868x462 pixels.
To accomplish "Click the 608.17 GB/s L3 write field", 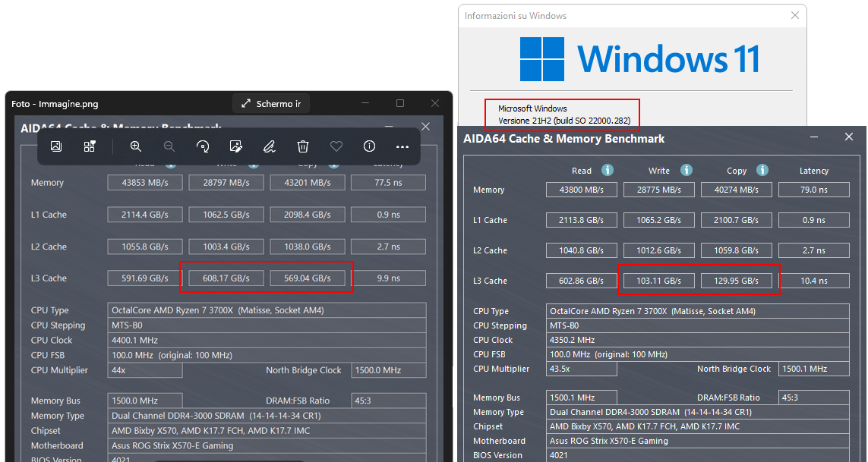I will click(226, 278).
